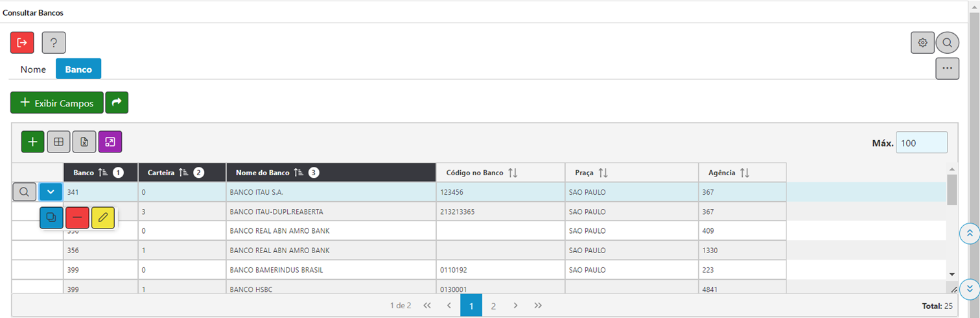Open help with the question mark button

(54, 43)
